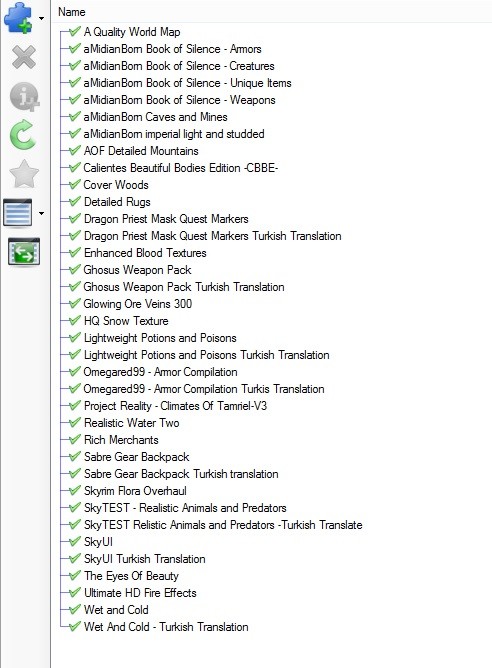This screenshot has height=668, width=492.
Task: Select Dragon Priest Mask Quest Markers
Action: tap(166, 219)
